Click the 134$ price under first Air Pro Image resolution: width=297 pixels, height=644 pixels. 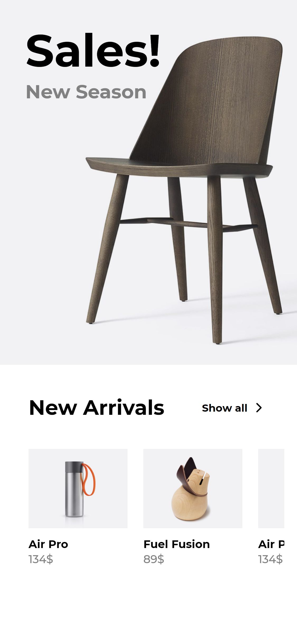point(41,559)
